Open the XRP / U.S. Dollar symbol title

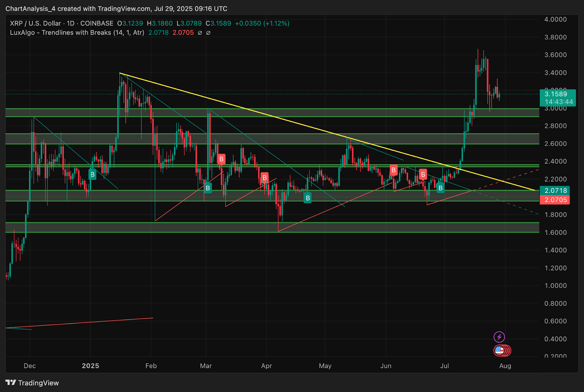point(35,23)
